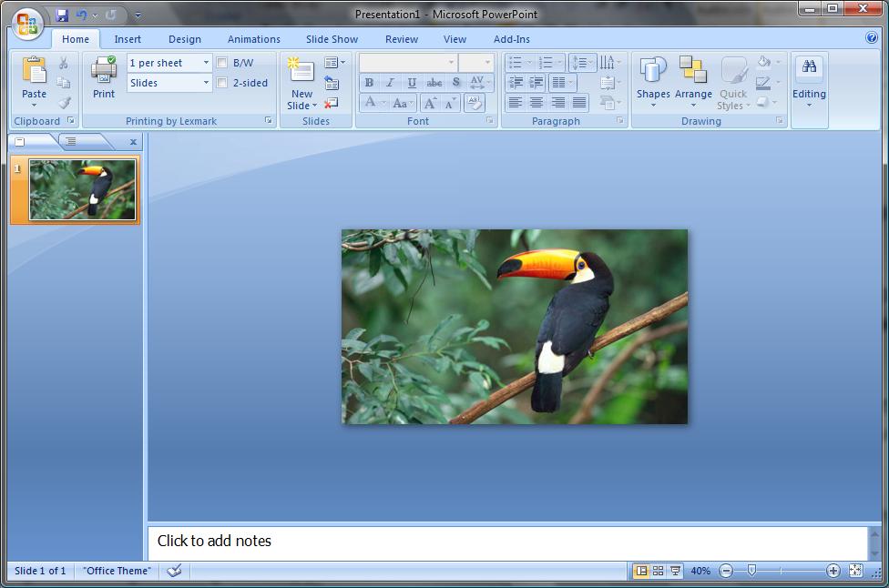Image resolution: width=889 pixels, height=588 pixels.
Task: Switch to Slide Sorter view
Action: click(659, 571)
